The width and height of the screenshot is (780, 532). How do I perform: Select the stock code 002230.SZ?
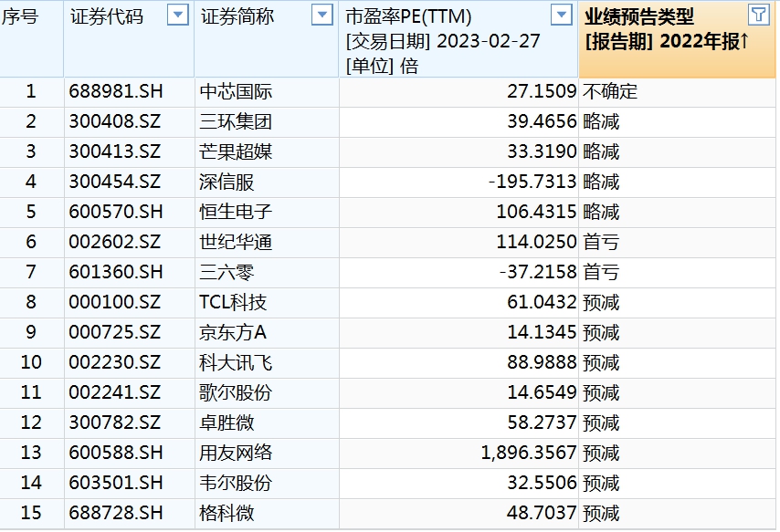click(x=115, y=362)
